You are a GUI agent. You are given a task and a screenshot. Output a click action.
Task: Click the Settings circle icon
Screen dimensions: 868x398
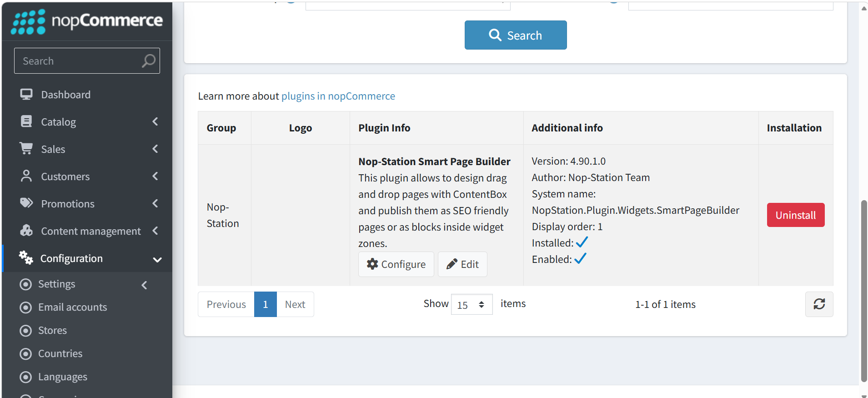[26, 284]
